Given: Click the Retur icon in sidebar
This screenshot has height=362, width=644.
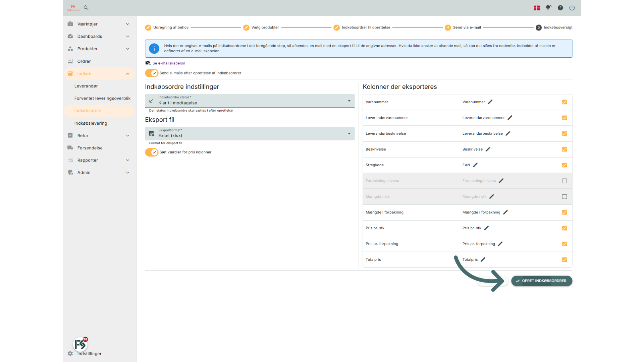Looking at the screenshot, I should click(70, 135).
